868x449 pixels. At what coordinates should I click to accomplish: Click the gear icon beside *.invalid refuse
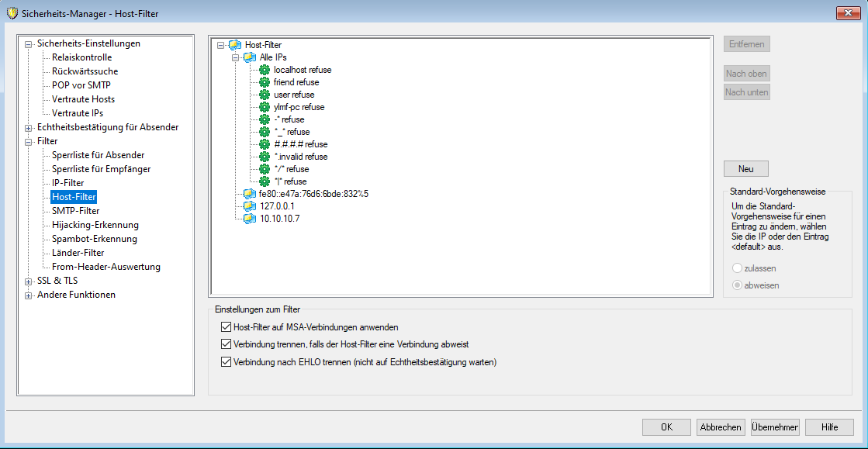pos(265,157)
